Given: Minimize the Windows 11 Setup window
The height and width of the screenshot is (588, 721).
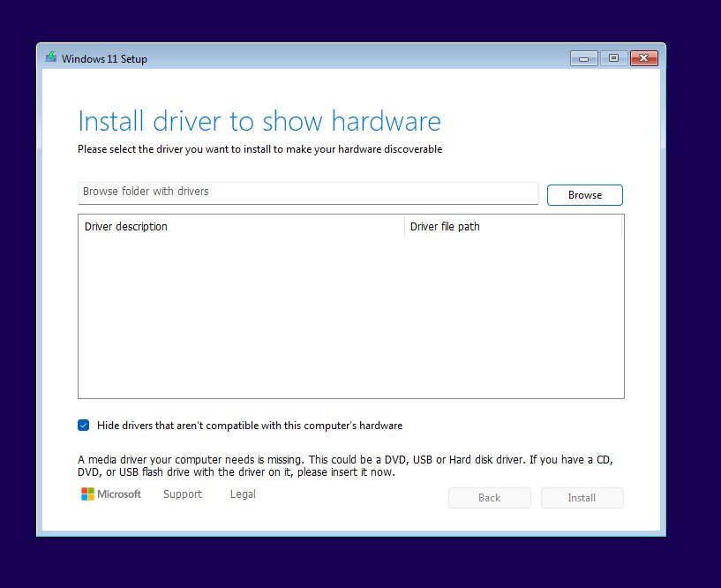Looking at the screenshot, I should (583, 57).
